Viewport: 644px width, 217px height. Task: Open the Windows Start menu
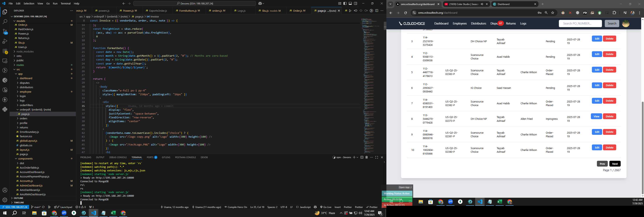(4, 213)
